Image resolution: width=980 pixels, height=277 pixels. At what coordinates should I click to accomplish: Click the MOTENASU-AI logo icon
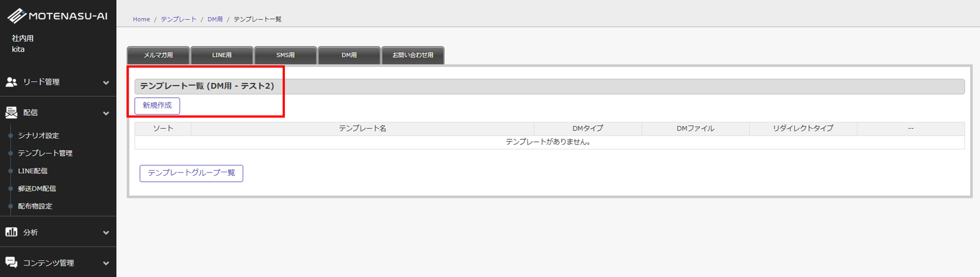point(16,16)
